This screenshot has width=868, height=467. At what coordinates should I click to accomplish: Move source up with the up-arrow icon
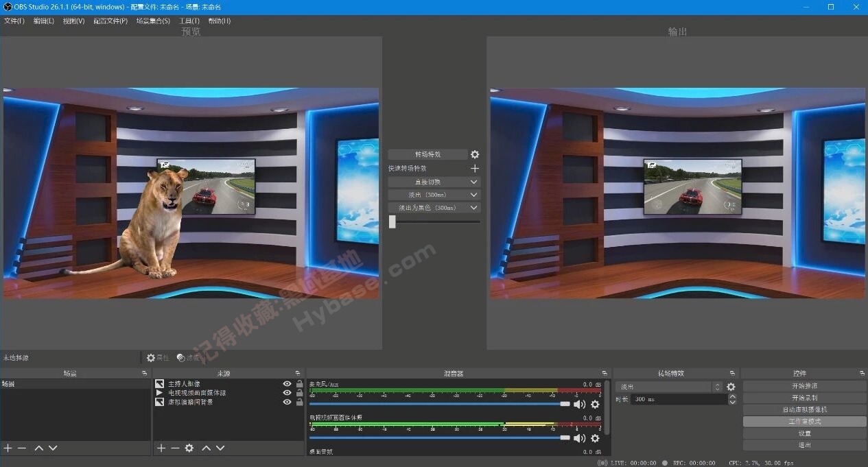(x=205, y=448)
